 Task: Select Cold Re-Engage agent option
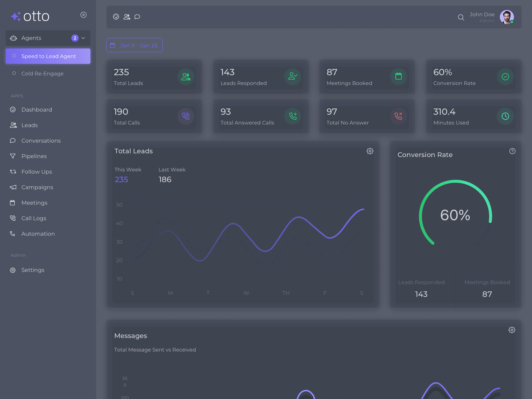(x=42, y=74)
